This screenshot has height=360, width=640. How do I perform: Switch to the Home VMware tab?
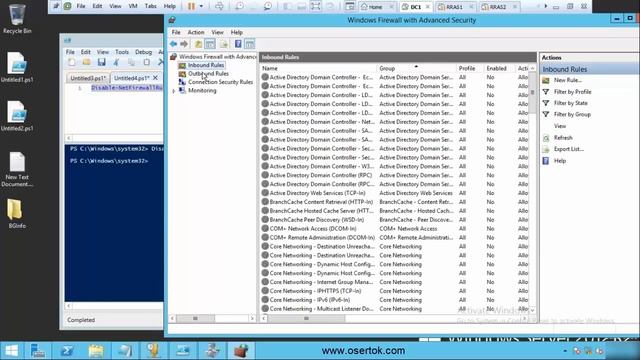[x=376, y=7]
